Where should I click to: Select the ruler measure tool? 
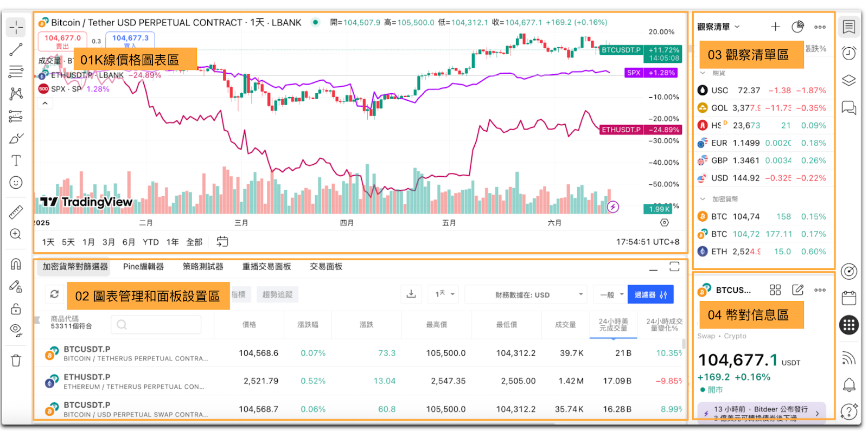16,212
